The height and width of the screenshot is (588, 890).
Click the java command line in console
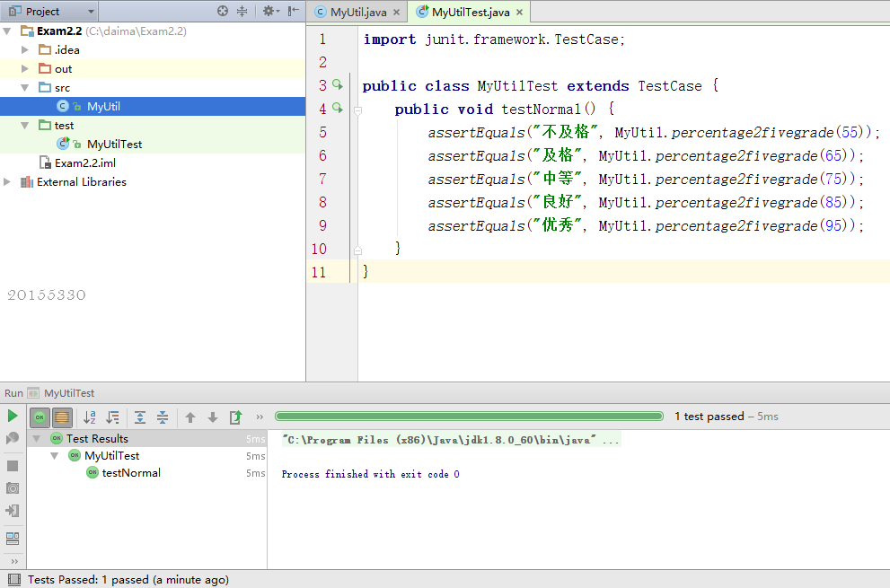pyautogui.click(x=451, y=440)
